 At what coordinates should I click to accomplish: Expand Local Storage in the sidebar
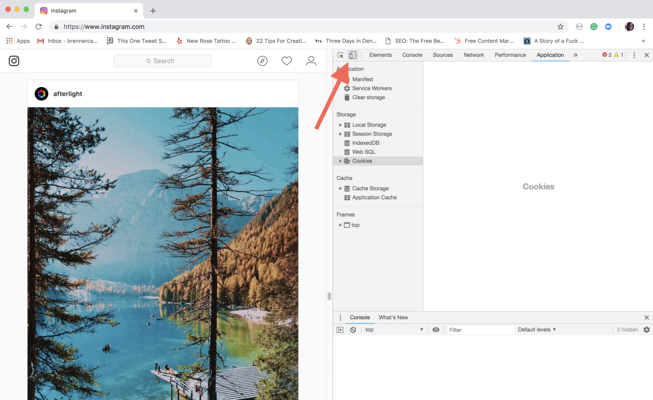[x=340, y=125]
